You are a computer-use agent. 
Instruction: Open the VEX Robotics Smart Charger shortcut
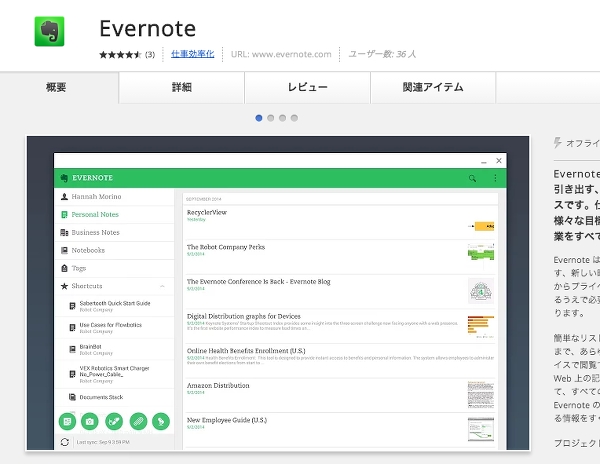(x=115, y=374)
